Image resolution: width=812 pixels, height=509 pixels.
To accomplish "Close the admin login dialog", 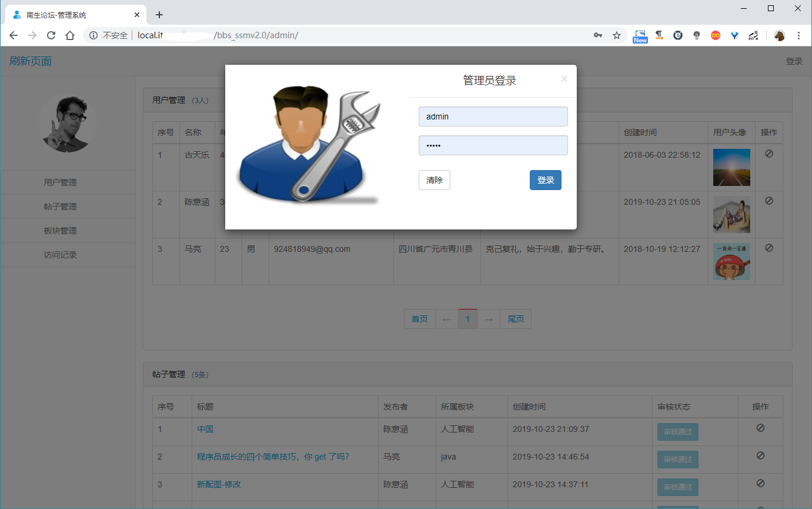I will point(564,78).
